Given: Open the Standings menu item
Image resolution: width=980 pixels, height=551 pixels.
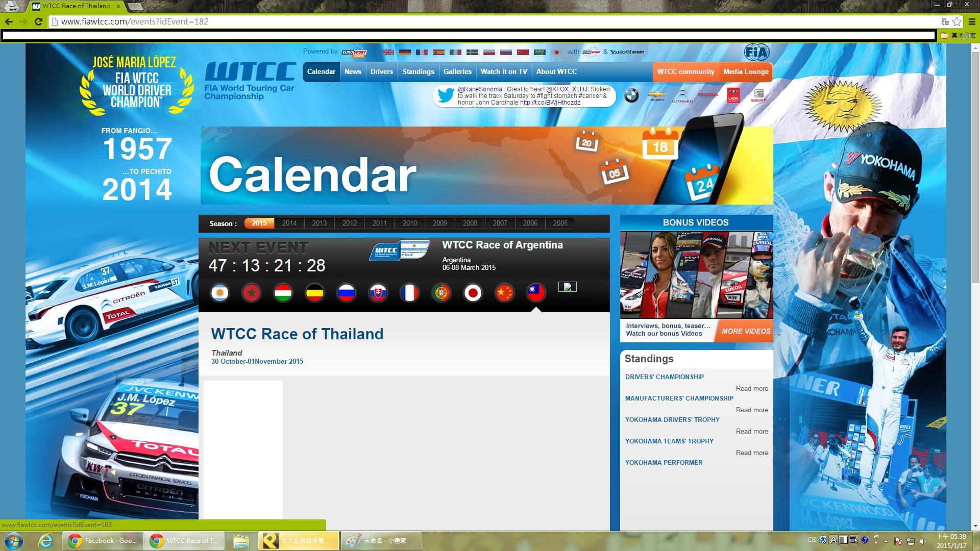Looking at the screenshot, I should coord(419,72).
